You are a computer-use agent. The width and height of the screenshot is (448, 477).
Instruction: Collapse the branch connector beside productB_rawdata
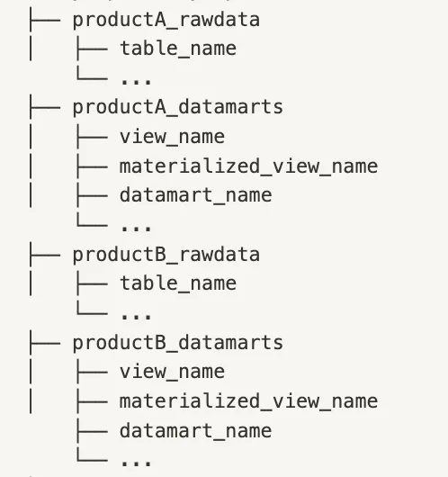(x=44, y=255)
